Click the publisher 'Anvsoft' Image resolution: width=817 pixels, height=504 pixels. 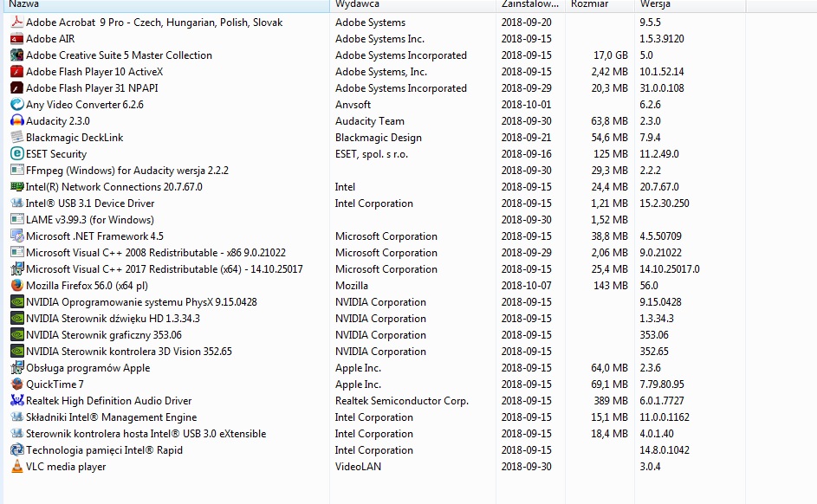point(353,105)
